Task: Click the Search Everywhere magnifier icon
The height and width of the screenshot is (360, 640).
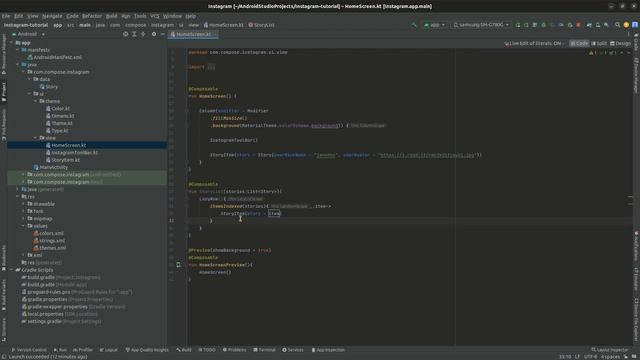Action: coord(617,25)
